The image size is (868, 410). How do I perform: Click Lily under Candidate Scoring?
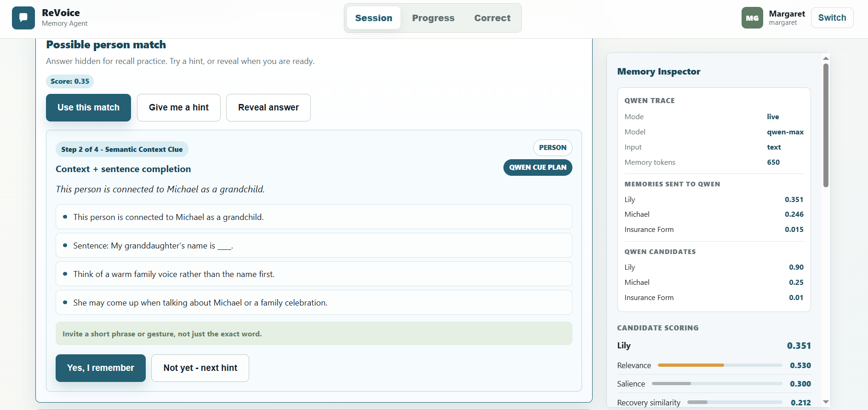pos(624,346)
